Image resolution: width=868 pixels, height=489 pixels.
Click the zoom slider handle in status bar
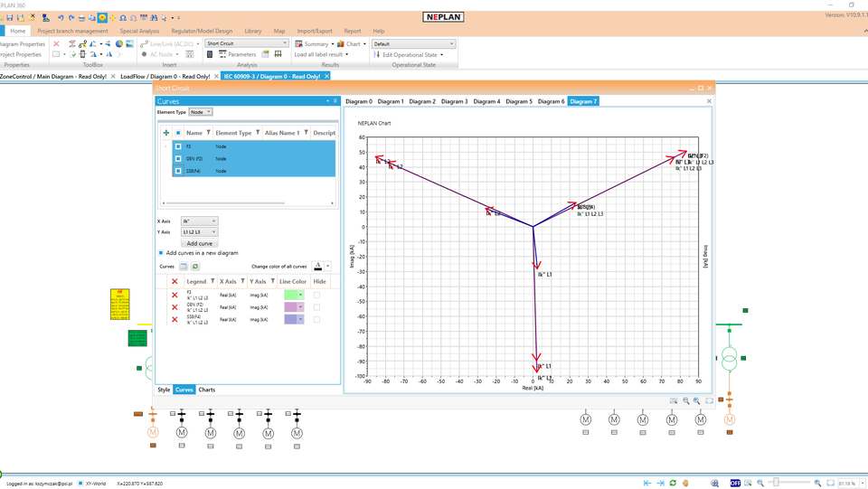pyautogui.click(x=776, y=483)
